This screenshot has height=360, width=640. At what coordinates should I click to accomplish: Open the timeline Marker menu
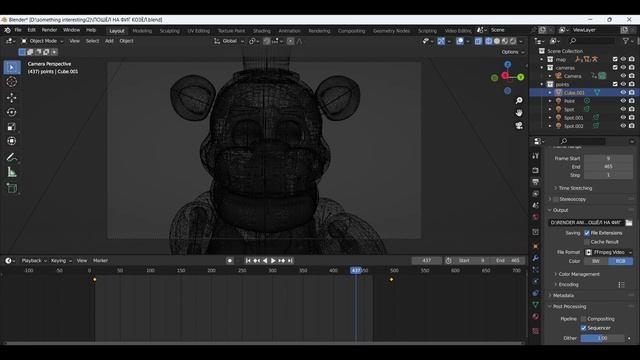100,260
